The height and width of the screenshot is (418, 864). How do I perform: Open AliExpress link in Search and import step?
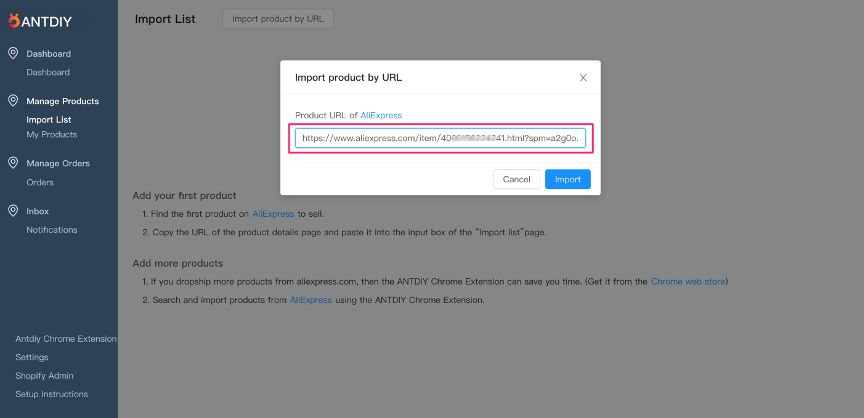point(311,300)
